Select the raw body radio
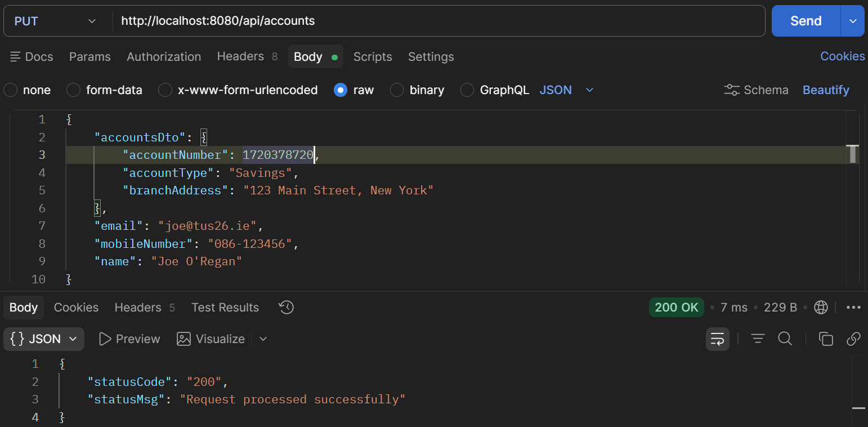868x427 pixels. click(x=341, y=90)
